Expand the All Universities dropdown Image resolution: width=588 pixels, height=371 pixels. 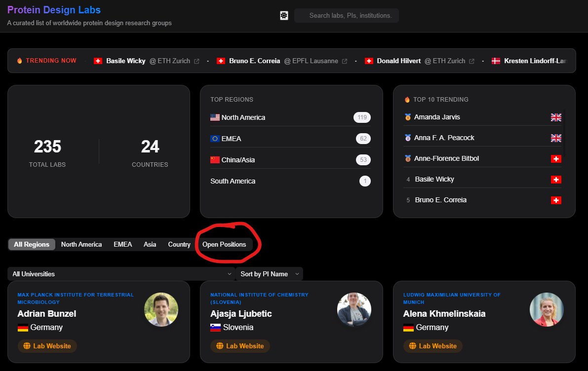coord(121,274)
